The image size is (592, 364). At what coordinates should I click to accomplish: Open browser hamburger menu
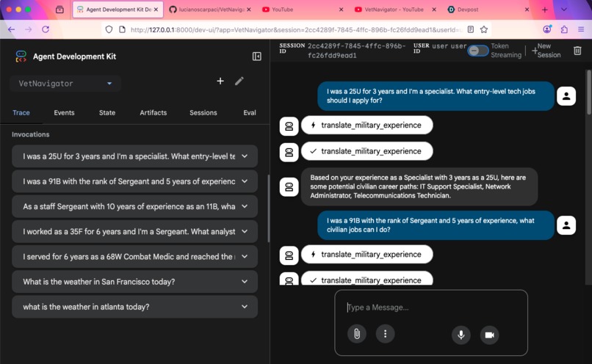(x=581, y=29)
